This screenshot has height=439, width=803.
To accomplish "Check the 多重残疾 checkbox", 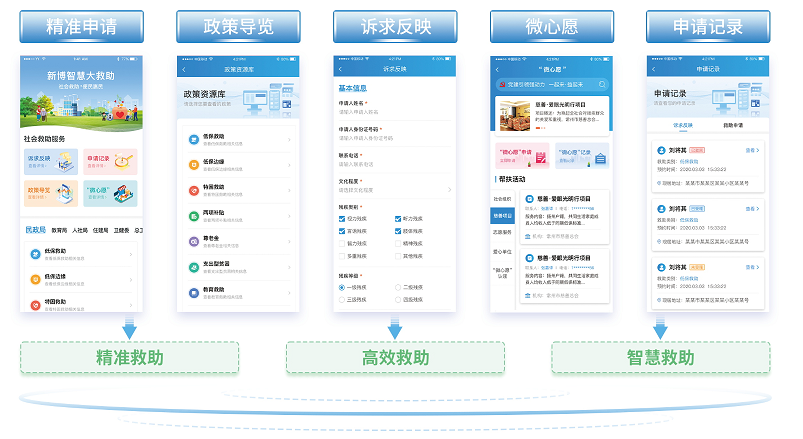I will 342,256.
